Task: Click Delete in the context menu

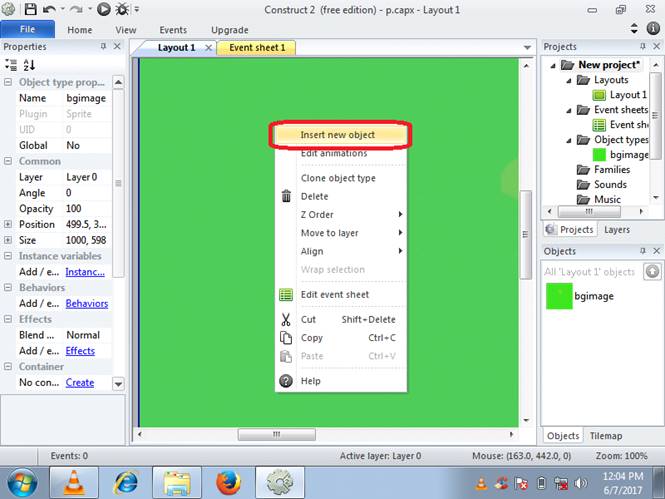Action: (341, 196)
